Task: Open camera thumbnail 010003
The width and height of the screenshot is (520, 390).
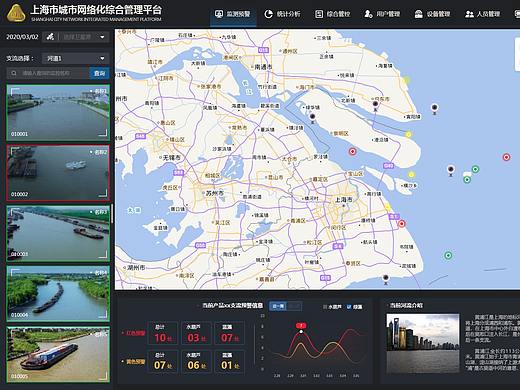Action: click(x=58, y=234)
